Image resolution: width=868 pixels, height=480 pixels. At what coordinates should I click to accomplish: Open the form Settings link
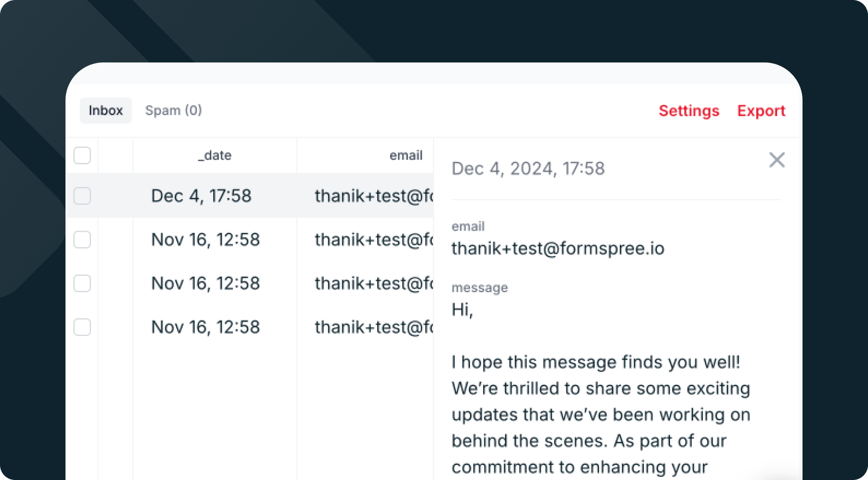tap(689, 111)
